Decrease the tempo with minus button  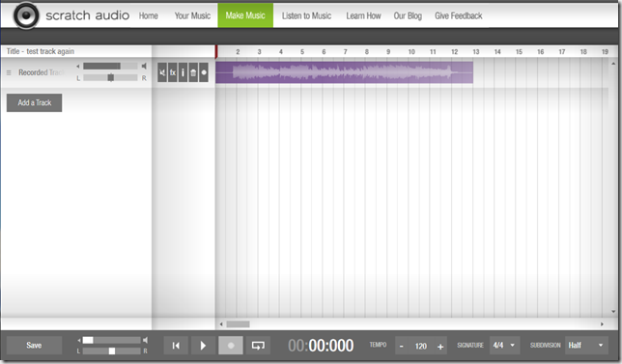click(402, 347)
